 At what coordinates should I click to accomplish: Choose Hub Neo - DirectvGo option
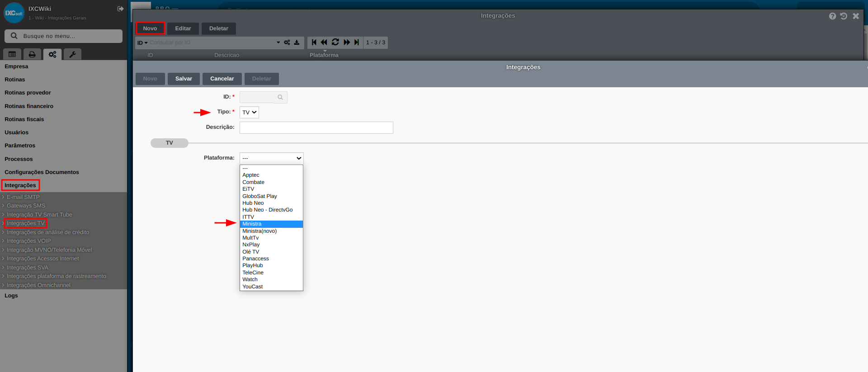pos(271,210)
